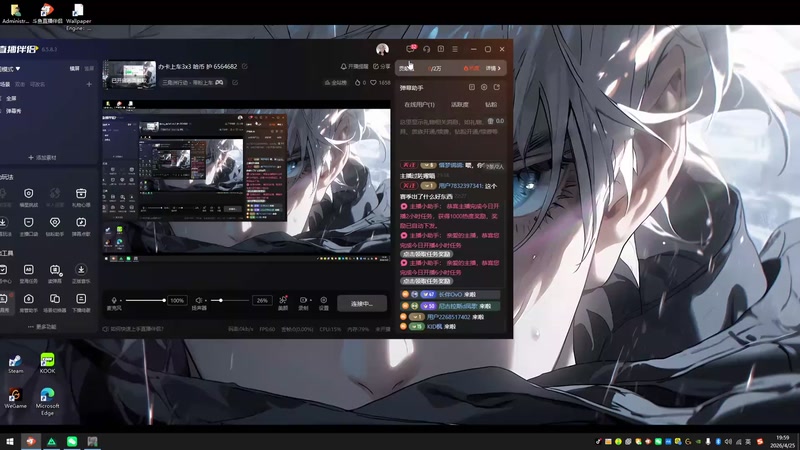Click 关注 tag beside 用户7832397341
This screenshot has height=450, width=800.
pyautogui.click(x=409, y=186)
